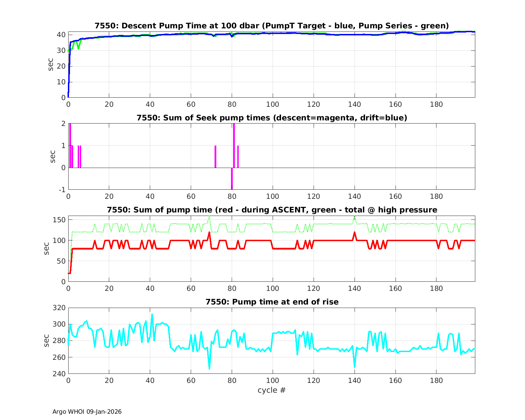Image resolution: width=525 pixels, height=420 pixels.
Task: Click the magenta spike near cycle 72
Action: pyautogui.click(x=215, y=156)
